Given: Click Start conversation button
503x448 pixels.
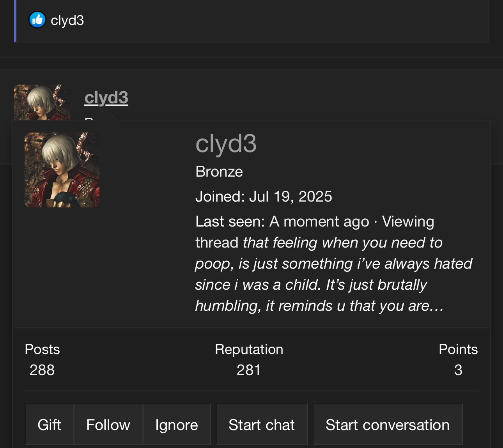Looking at the screenshot, I should tap(388, 425).
